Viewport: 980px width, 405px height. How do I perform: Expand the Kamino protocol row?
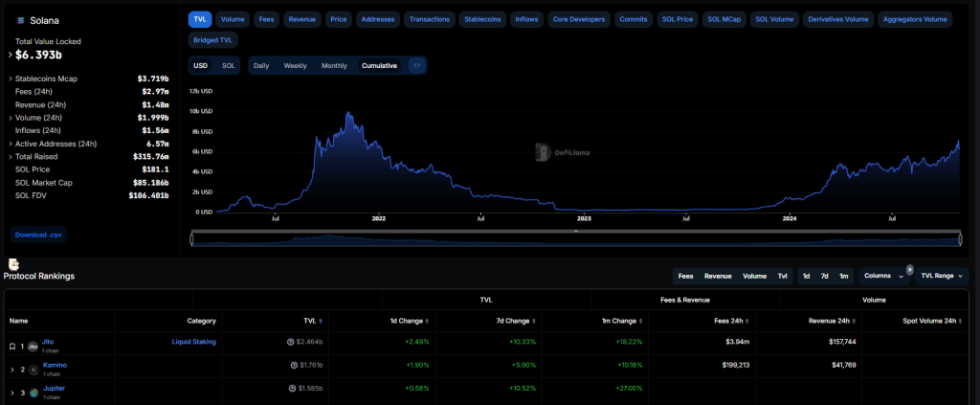11,369
